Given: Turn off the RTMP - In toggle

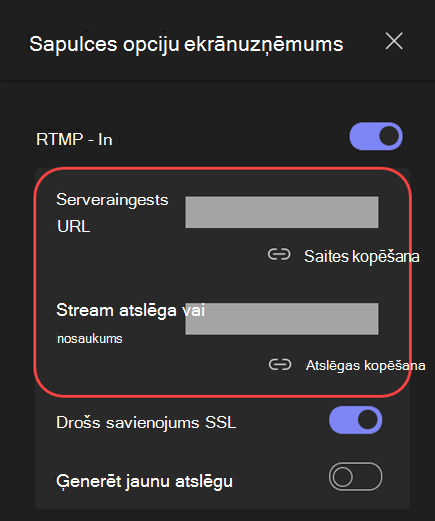Looking at the screenshot, I should pos(376,136).
